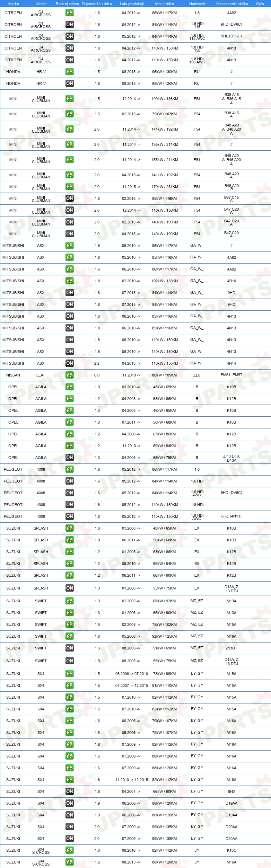Click the power value 68kW / 92KM
This screenshot has width=271, height=868.
point(164,601)
